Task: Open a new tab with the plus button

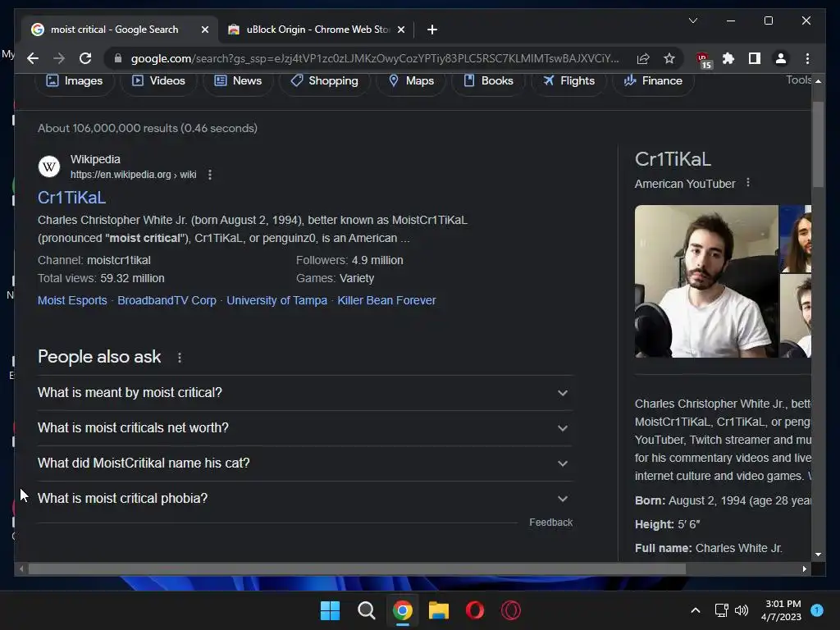Action: click(x=432, y=30)
